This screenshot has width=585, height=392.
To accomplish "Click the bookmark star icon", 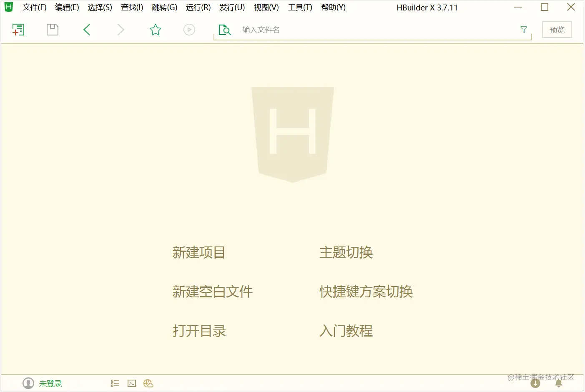I will [155, 30].
